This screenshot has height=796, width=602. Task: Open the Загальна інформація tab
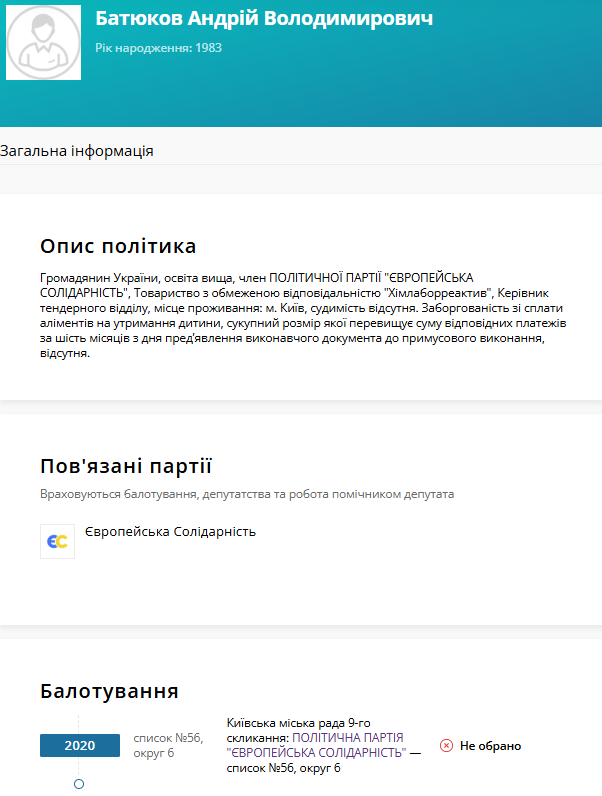pyautogui.click(x=77, y=151)
